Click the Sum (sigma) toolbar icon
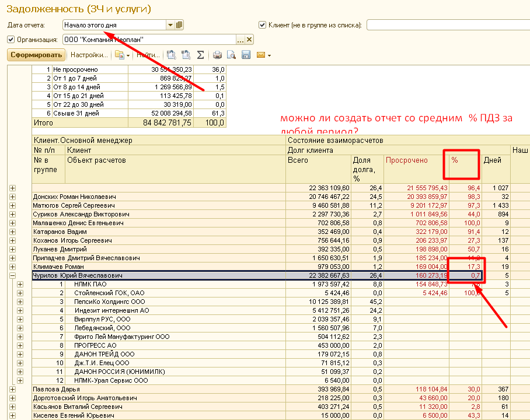 tap(200, 55)
